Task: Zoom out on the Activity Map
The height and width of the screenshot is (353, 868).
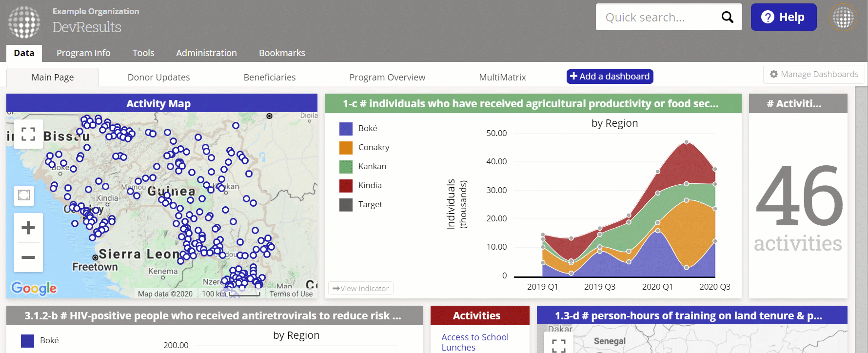Action: pyautogui.click(x=28, y=257)
